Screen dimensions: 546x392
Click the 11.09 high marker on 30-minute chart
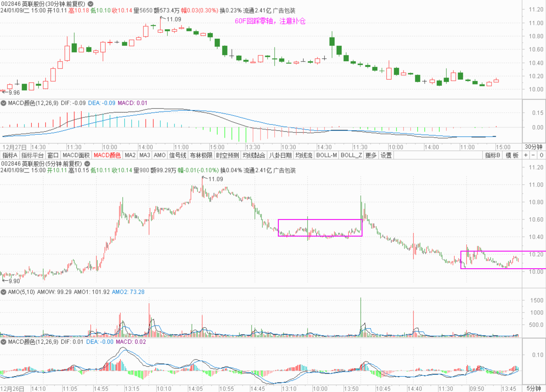(174, 19)
